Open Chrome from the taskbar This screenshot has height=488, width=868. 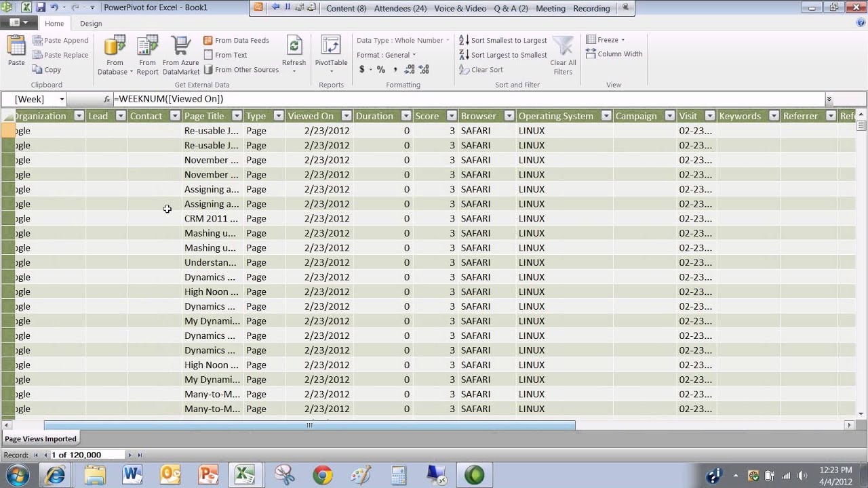click(x=322, y=475)
